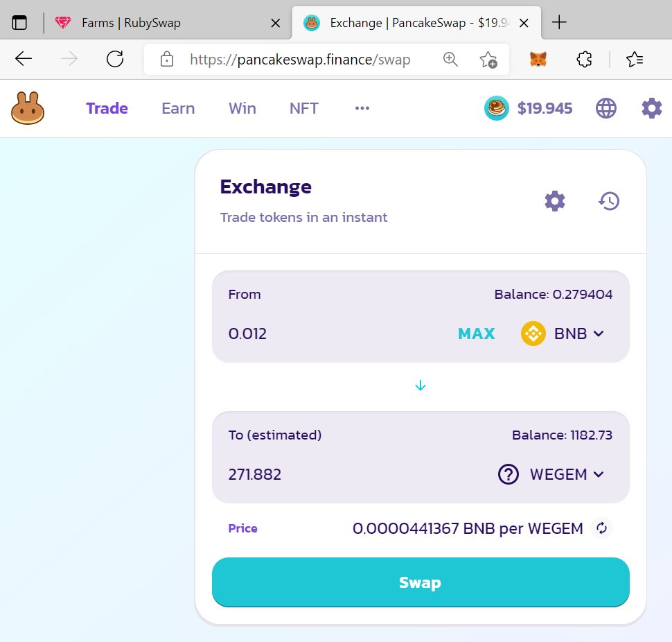Screen dimensions: 672x642
Task: Click the zoom magnifier icon in address bar
Action: click(x=450, y=59)
